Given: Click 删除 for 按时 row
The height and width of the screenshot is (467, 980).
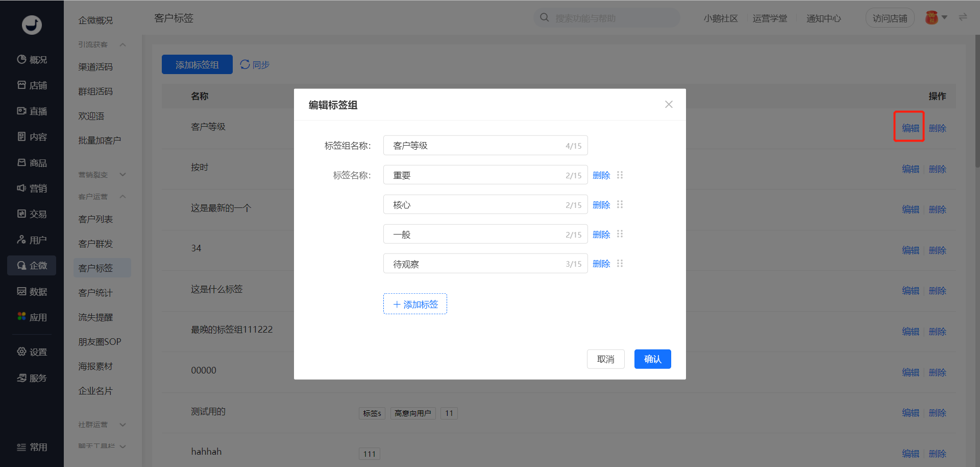Looking at the screenshot, I should coord(937,169).
